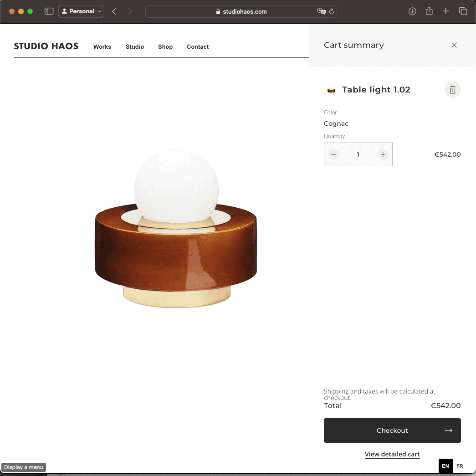476x476 pixels.
Task: Go back using the back arrow
Action: [114, 11]
